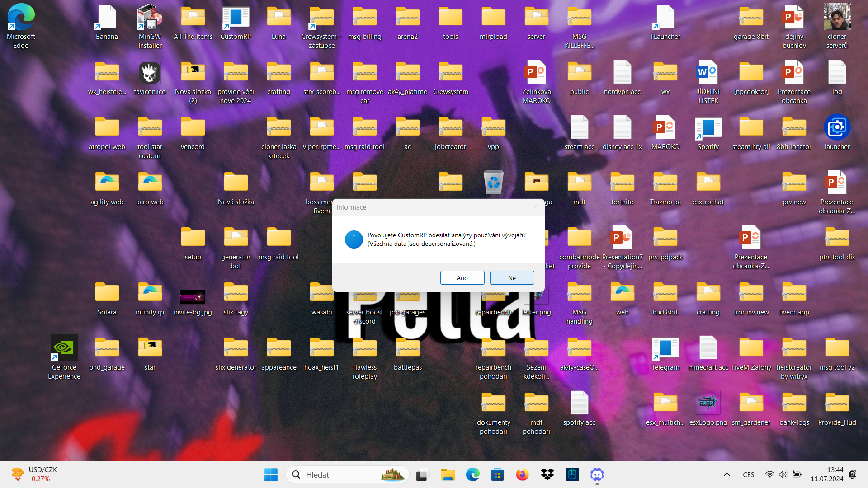Click the Ano button in dialog
868x488 pixels.
click(462, 278)
